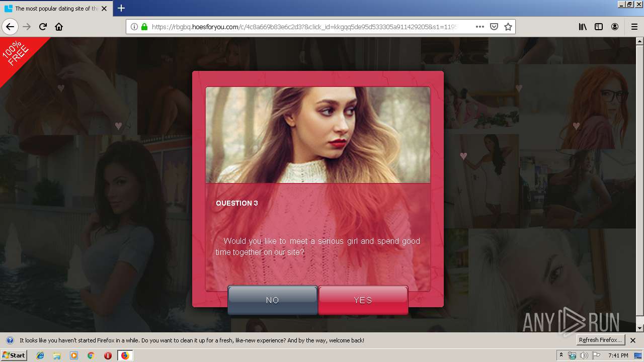Launch Google Chrome from taskbar

(91, 355)
